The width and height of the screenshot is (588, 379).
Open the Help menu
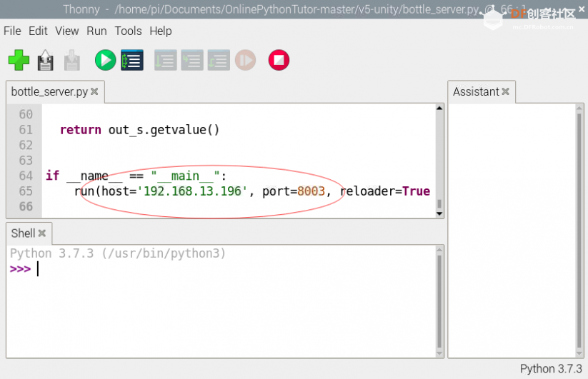(x=161, y=31)
